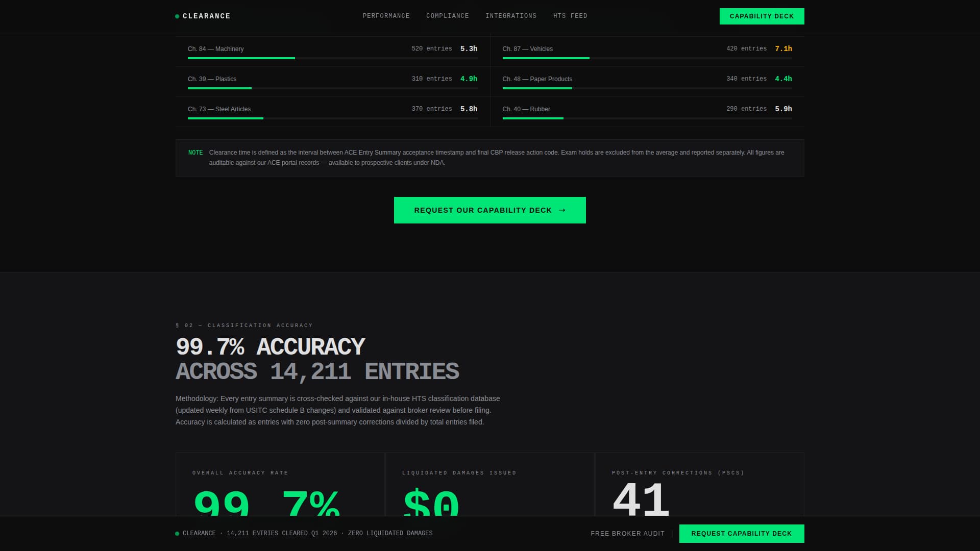Click the '§ 02 — Classification Accuracy' section label

click(244, 325)
